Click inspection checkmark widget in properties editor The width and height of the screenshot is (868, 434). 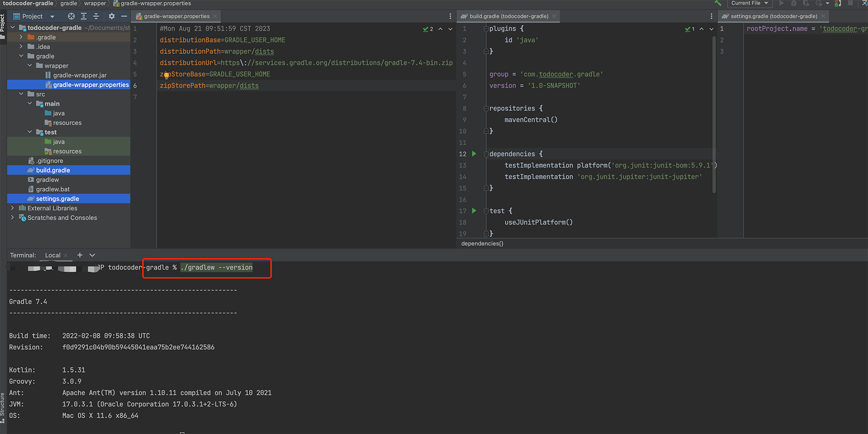coord(428,29)
